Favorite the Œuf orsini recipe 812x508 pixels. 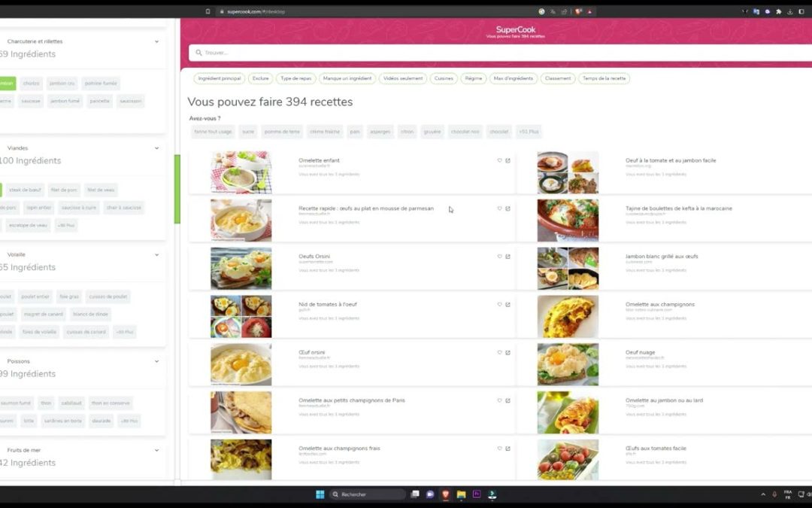coord(500,352)
